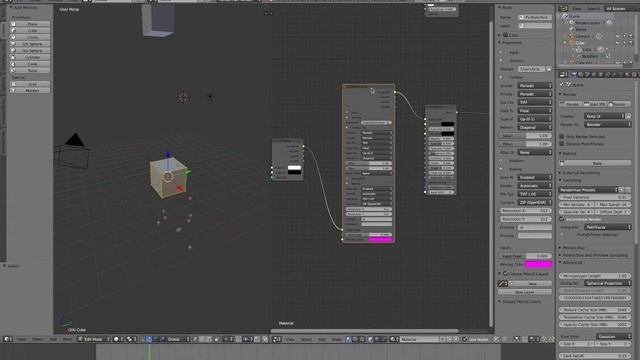
Task: Click the New grease pencil data button
Action: [531, 284]
